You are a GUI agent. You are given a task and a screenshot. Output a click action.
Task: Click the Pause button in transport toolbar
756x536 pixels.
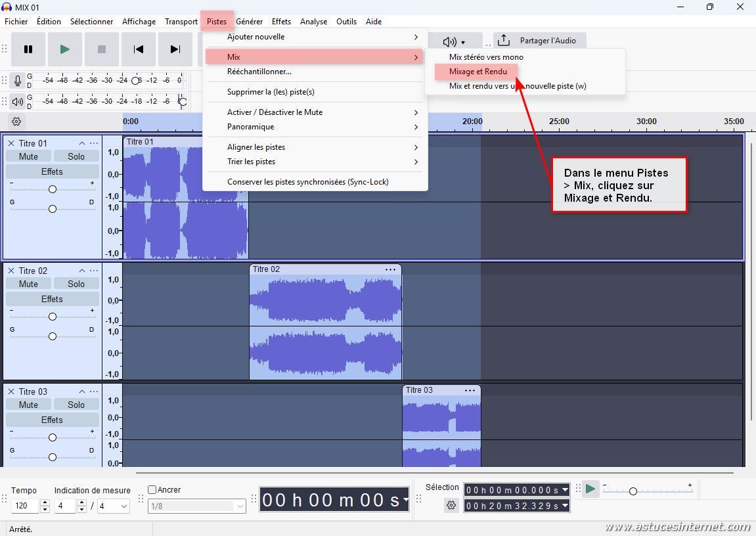[28, 49]
